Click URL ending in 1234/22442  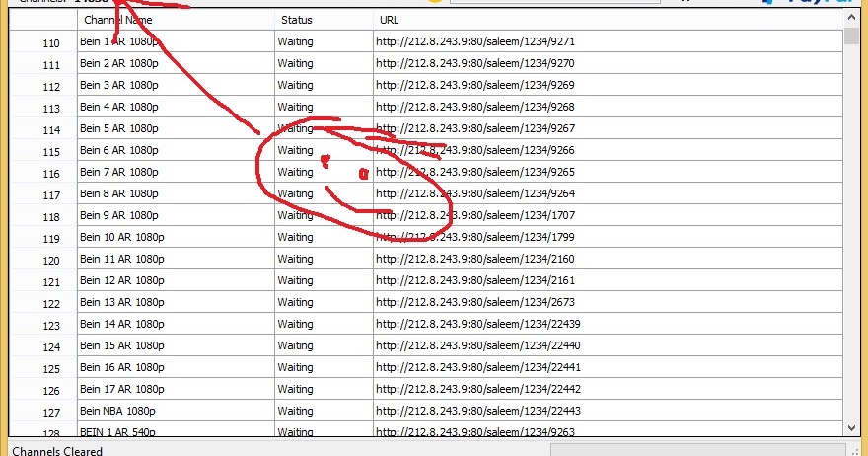point(478,389)
